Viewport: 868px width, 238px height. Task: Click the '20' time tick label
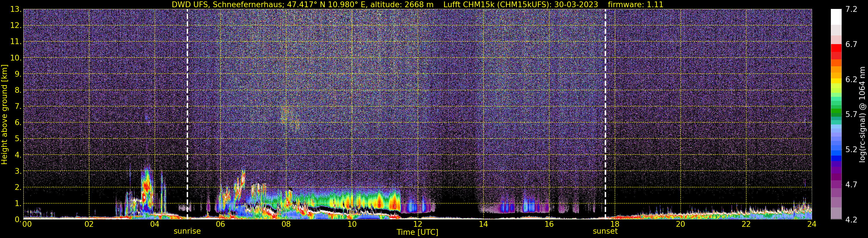[680, 224]
